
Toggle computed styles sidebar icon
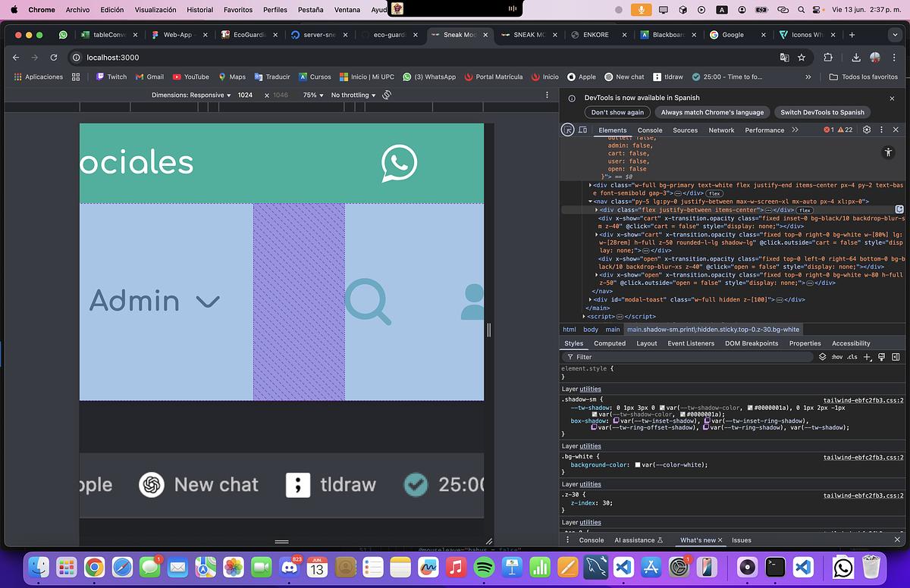(895, 356)
